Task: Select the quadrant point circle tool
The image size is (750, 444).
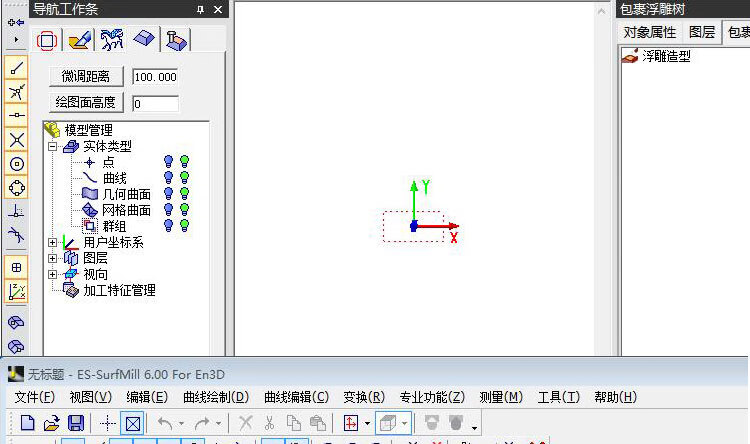Action: (17, 188)
